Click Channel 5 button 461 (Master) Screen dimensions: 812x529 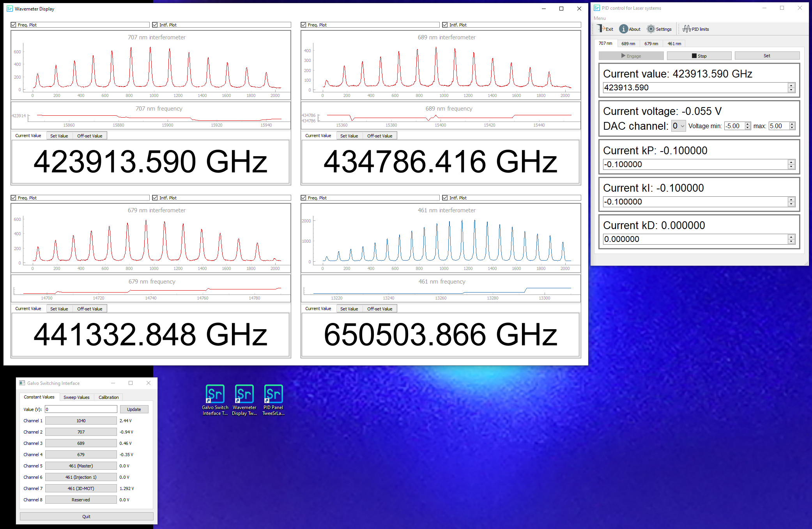pos(81,466)
